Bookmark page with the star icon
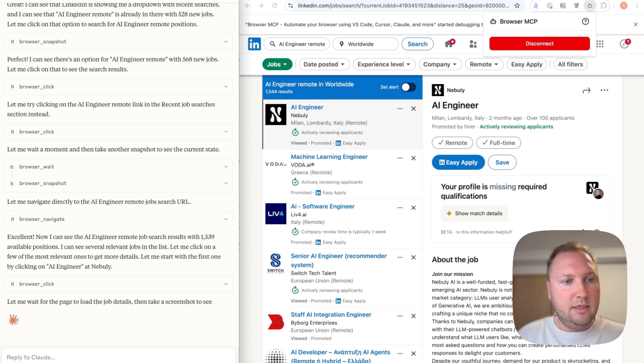 (517, 5)
